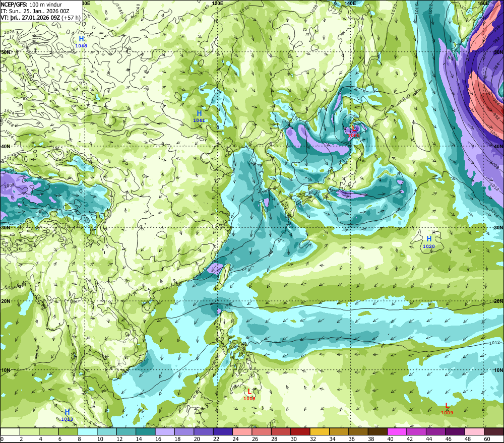Click the blue H symbol above 1013

click(67, 412)
